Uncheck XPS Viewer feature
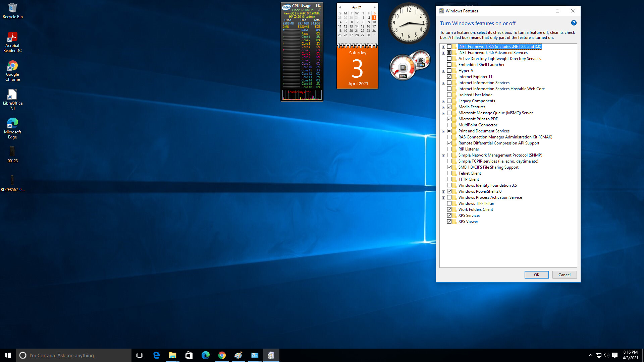This screenshot has width=644, height=362. coord(449,222)
